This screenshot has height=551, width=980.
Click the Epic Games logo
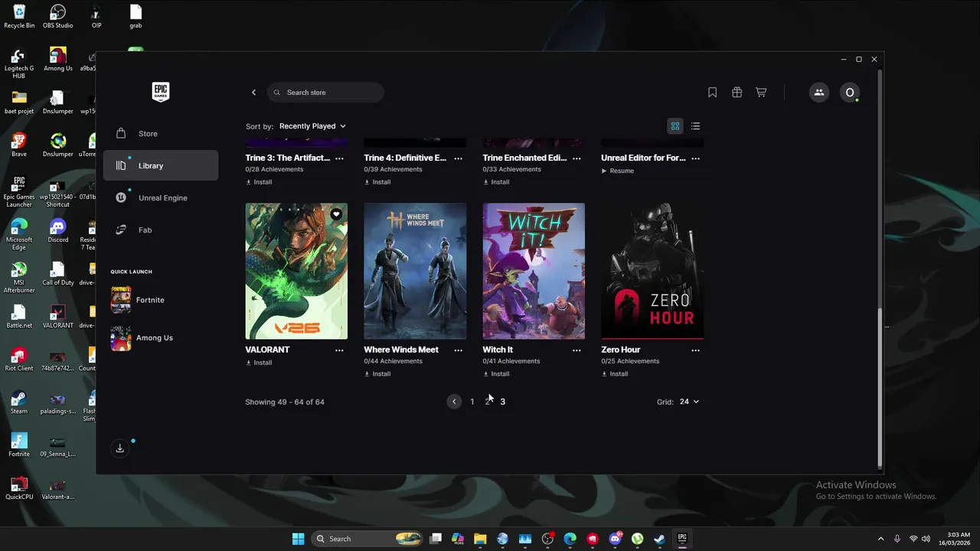tap(161, 92)
